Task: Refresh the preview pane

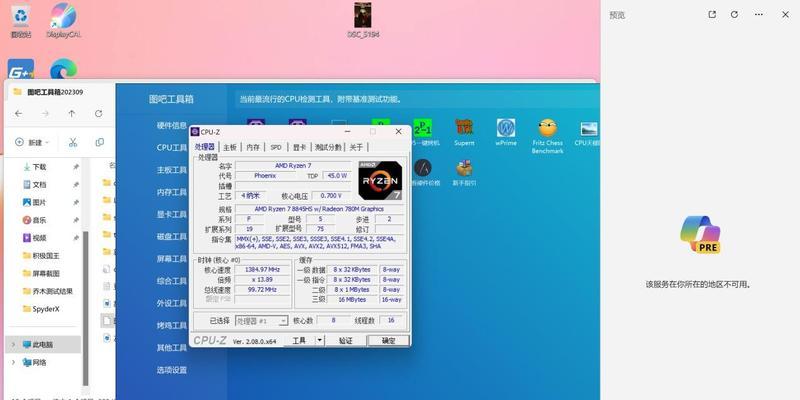Action: 734,15
